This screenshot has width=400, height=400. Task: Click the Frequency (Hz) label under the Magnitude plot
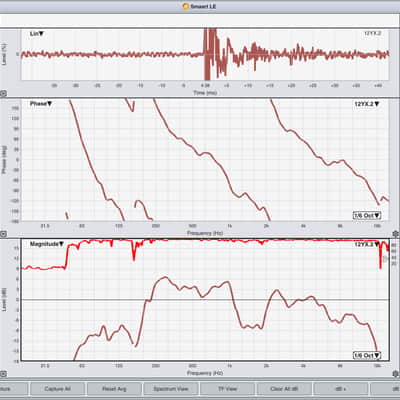pyautogui.click(x=205, y=373)
